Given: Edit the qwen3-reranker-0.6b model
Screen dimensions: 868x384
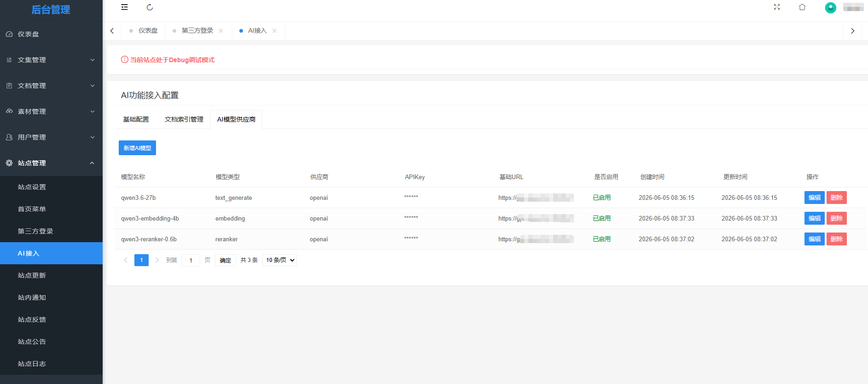Looking at the screenshot, I should pos(814,239).
